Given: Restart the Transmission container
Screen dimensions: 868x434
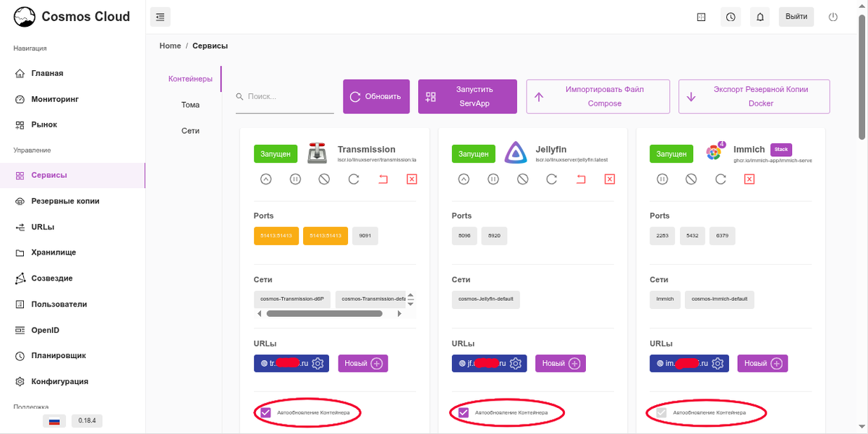Looking at the screenshot, I should point(354,179).
